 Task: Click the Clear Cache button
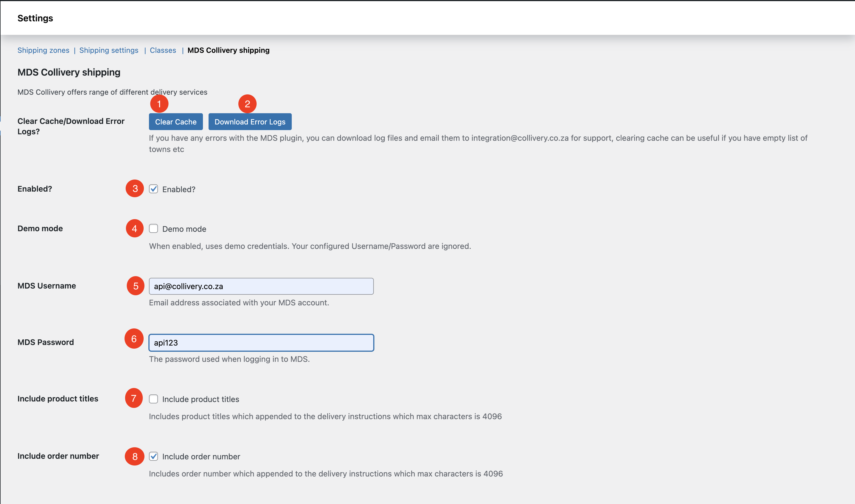click(x=176, y=121)
